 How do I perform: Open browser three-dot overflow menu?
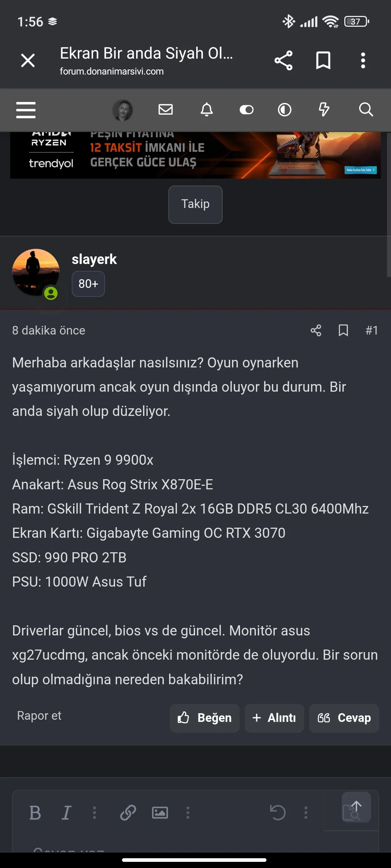pos(363,60)
